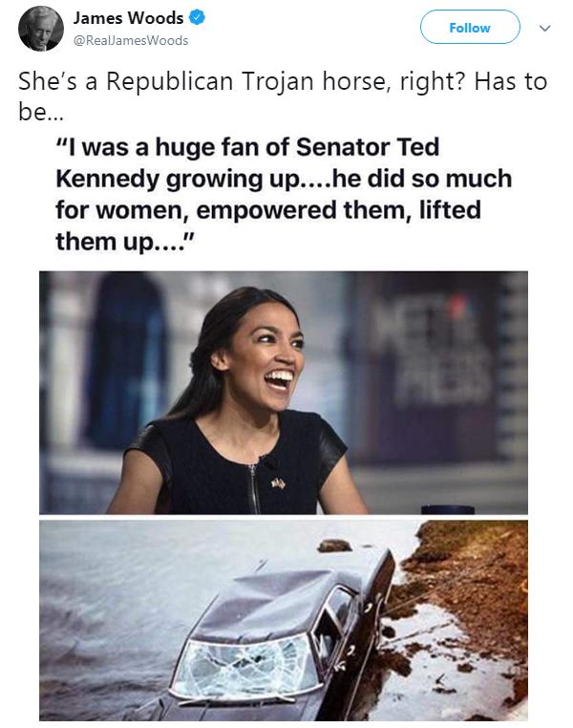573x728 pixels.
Task: Click the bold Ted Kennedy quote text
Action: pos(284,194)
